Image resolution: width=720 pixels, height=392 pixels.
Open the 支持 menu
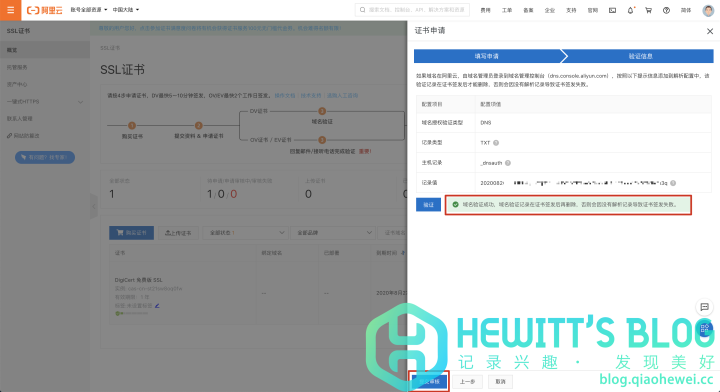pyautogui.click(x=571, y=10)
